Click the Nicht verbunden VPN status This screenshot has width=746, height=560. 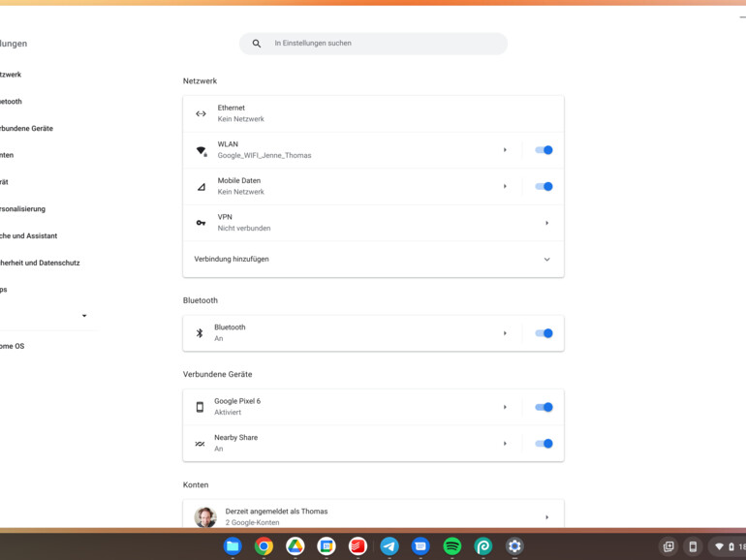pos(244,229)
